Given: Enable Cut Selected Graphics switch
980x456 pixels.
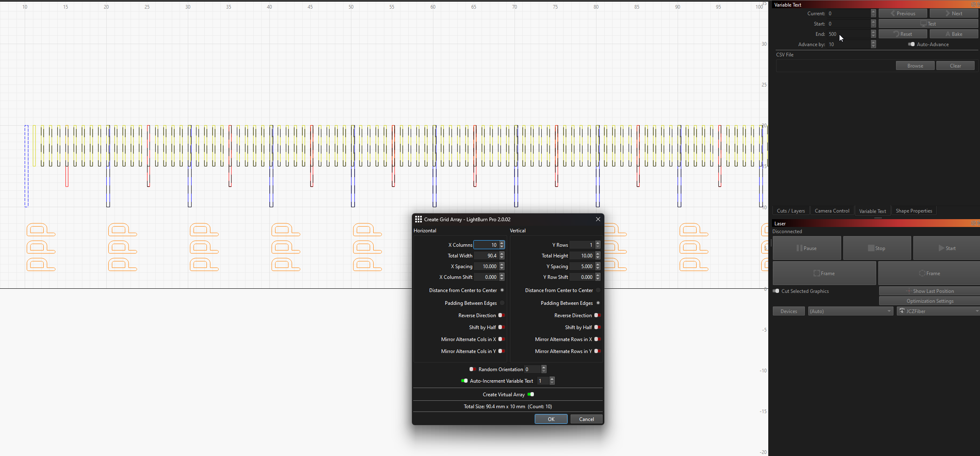Looking at the screenshot, I should click(x=776, y=291).
